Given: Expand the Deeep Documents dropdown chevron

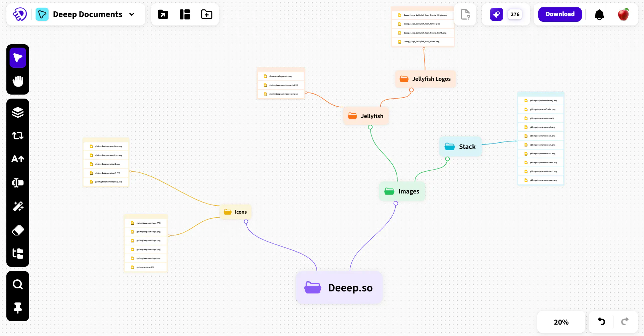Looking at the screenshot, I should pos(132,14).
